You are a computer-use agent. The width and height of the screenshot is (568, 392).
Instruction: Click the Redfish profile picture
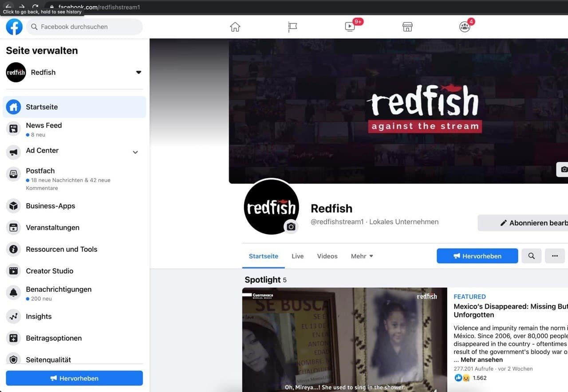click(x=271, y=207)
